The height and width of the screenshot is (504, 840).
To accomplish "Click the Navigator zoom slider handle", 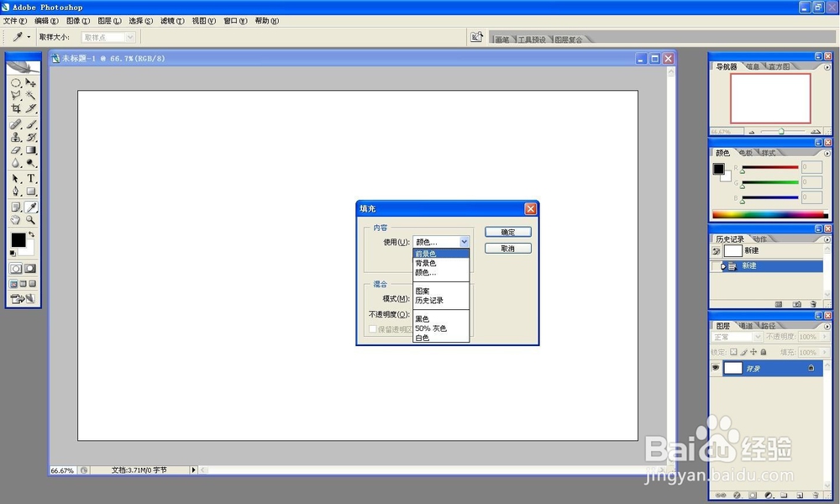I will pyautogui.click(x=781, y=131).
